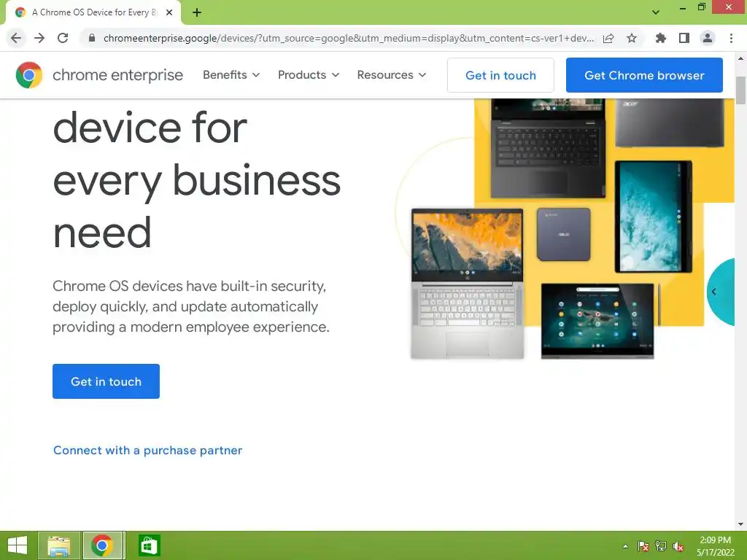The height and width of the screenshot is (560, 747).
Task: Click the Chrome Enterprise logo
Action: tap(99, 75)
